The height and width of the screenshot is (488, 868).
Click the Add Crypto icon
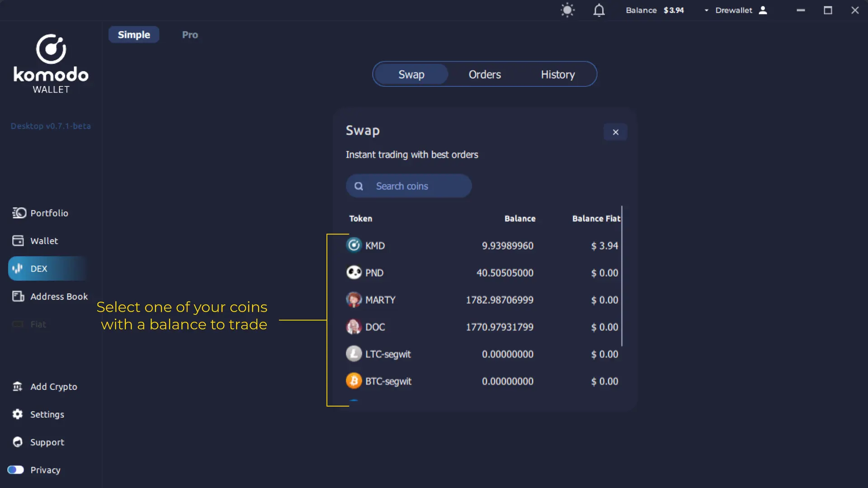pos(17,387)
